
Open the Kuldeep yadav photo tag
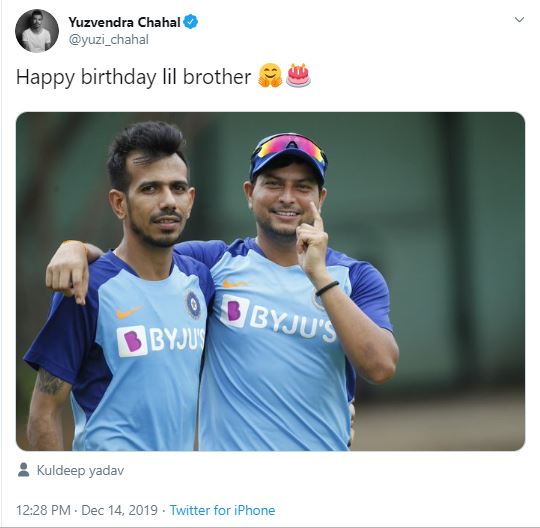[80, 470]
